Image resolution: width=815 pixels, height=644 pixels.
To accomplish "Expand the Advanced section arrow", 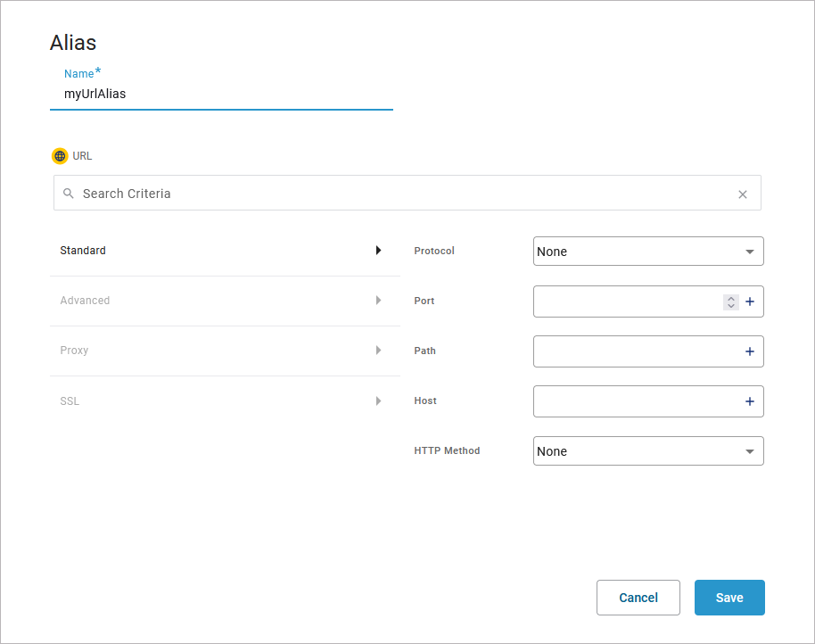I will click(x=378, y=301).
